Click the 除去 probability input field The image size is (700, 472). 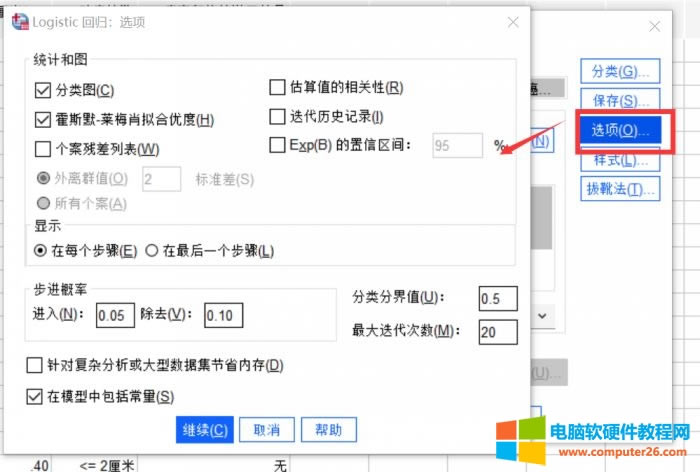(x=223, y=316)
